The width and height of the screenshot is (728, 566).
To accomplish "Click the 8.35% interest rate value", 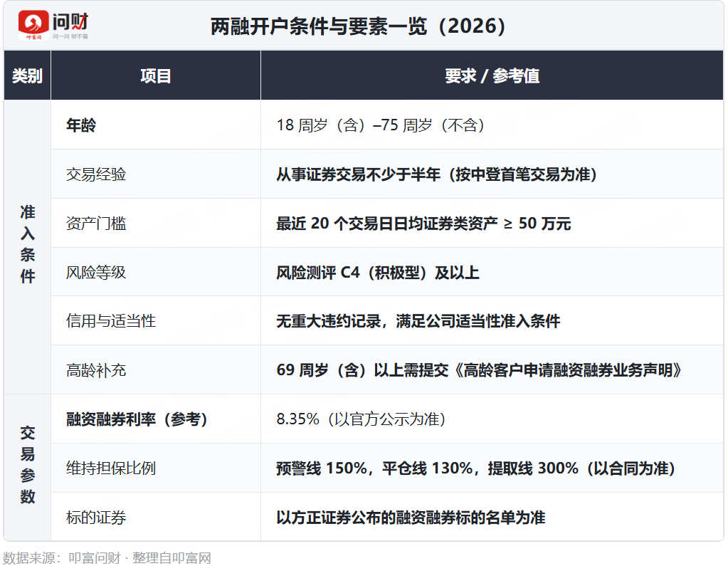I will click(362, 419).
